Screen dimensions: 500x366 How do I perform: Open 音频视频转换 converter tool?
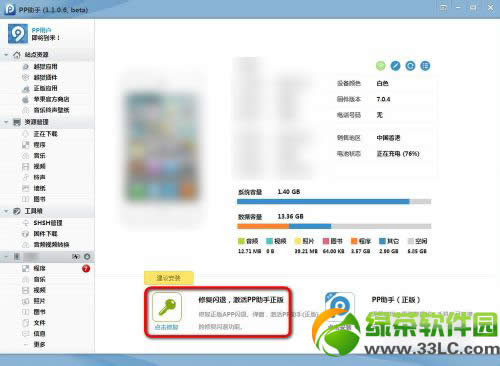(51, 245)
